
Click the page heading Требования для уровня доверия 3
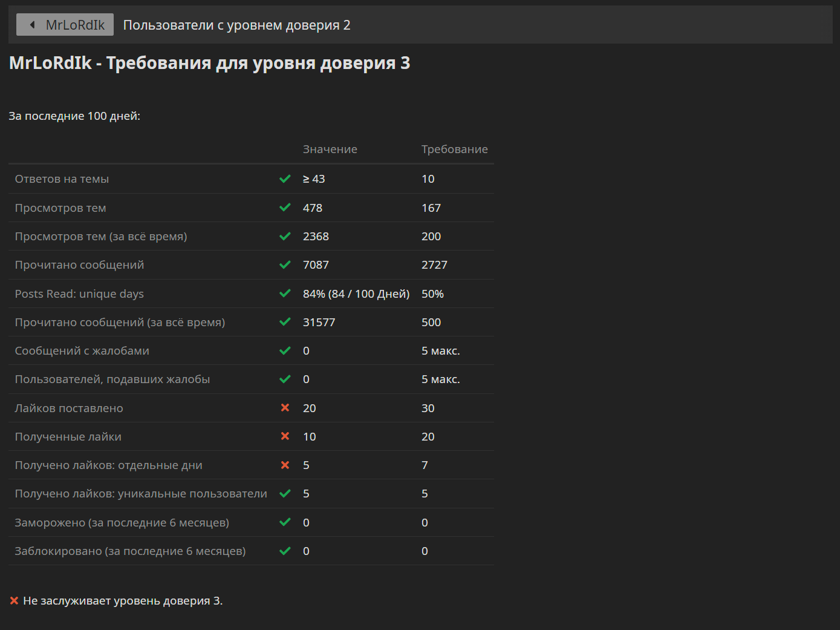[x=258, y=63]
